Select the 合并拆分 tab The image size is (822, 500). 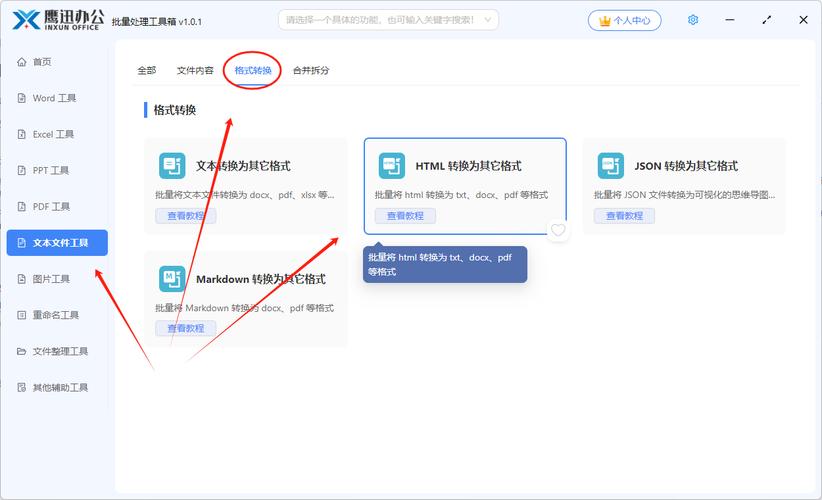[x=311, y=70]
